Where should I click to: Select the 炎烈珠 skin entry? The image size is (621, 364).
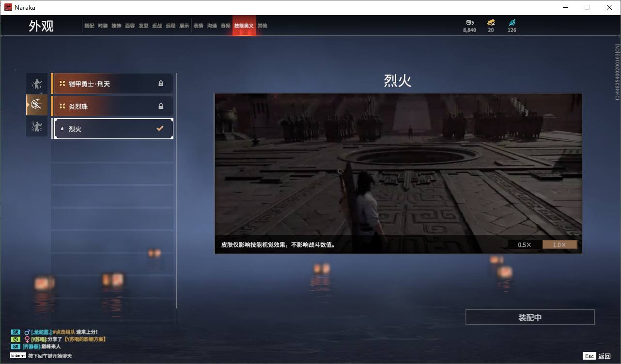pyautogui.click(x=112, y=106)
